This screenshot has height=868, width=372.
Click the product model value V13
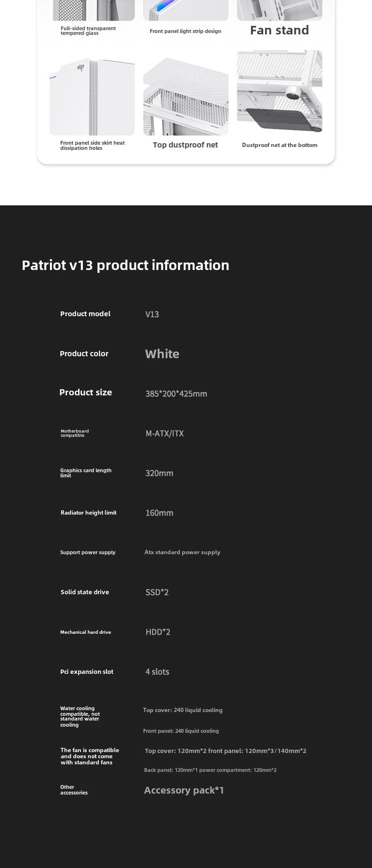152,314
